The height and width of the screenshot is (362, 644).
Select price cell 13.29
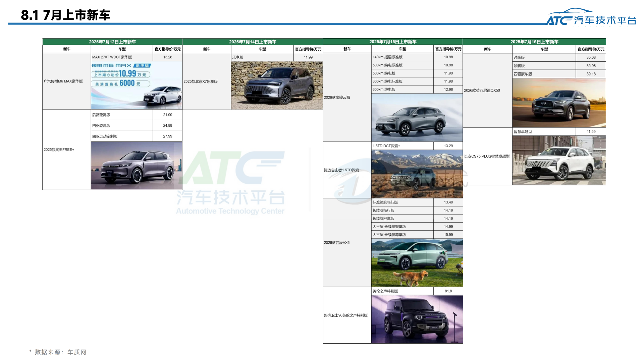point(448,146)
